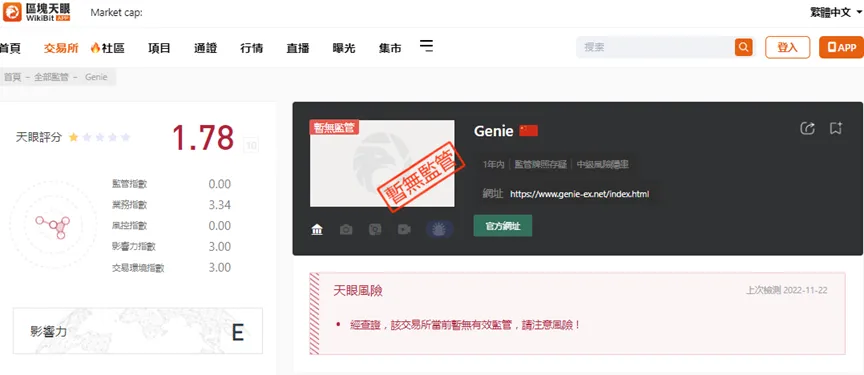The height and width of the screenshot is (375, 864).
Task: Click the orange search magnifier button
Action: 743,47
